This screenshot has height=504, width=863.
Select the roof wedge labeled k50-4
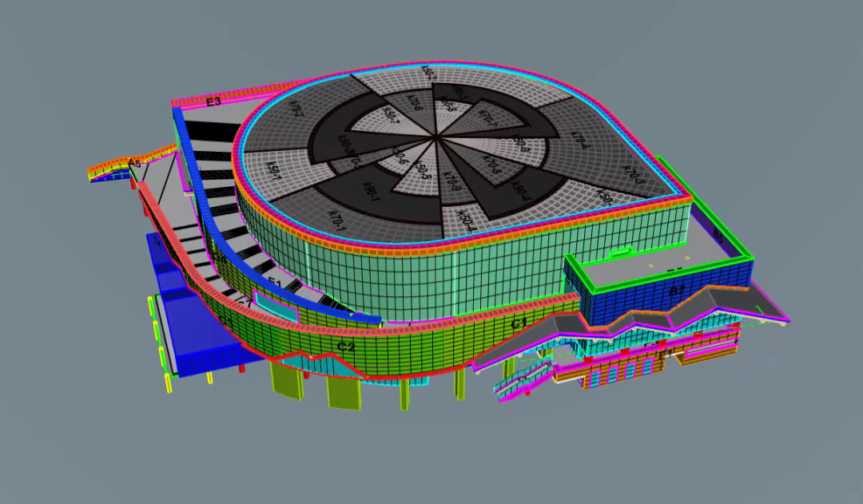point(466,219)
